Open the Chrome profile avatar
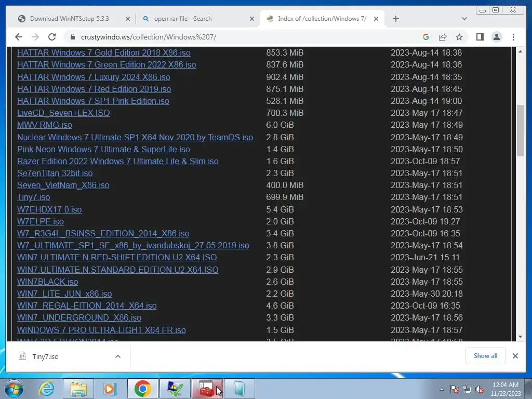Viewport: 532px width, 399px height. pos(497,37)
